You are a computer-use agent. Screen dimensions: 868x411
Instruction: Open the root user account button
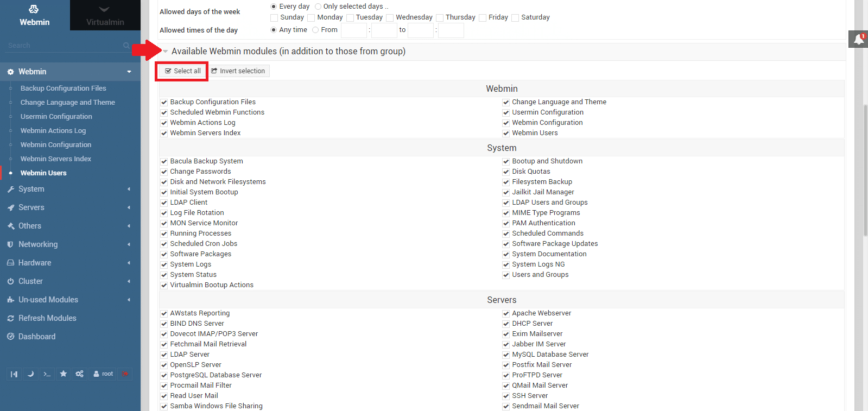(103, 374)
